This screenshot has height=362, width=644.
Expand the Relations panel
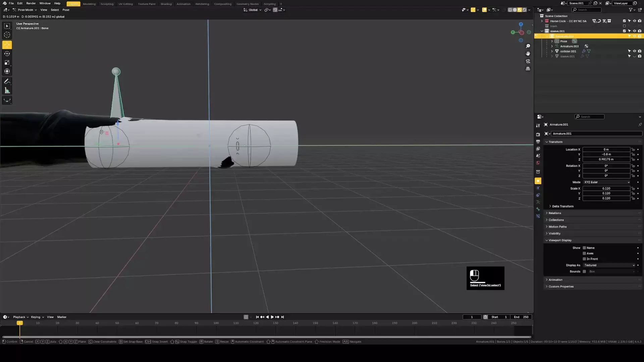click(x=555, y=213)
